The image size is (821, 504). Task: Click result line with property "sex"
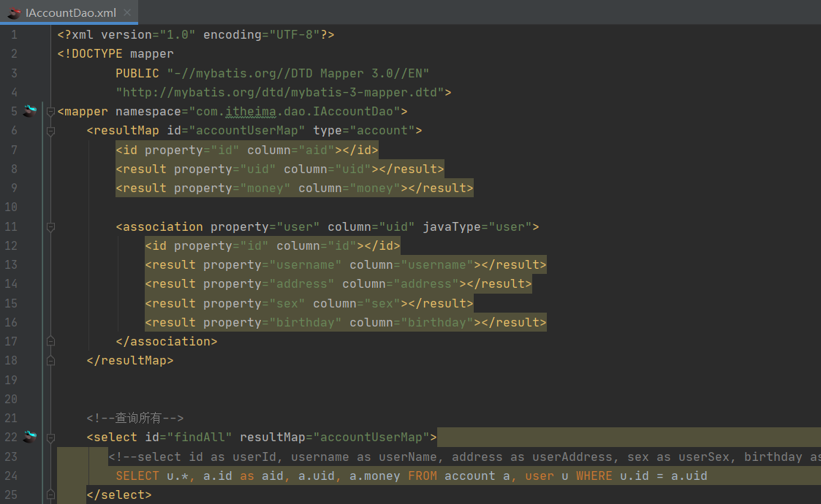click(x=309, y=304)
